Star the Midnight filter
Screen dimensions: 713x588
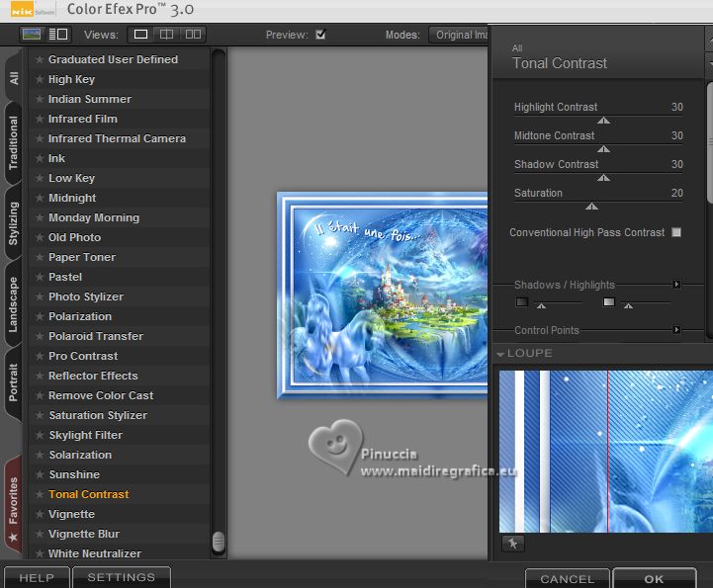tap(40, 198)
